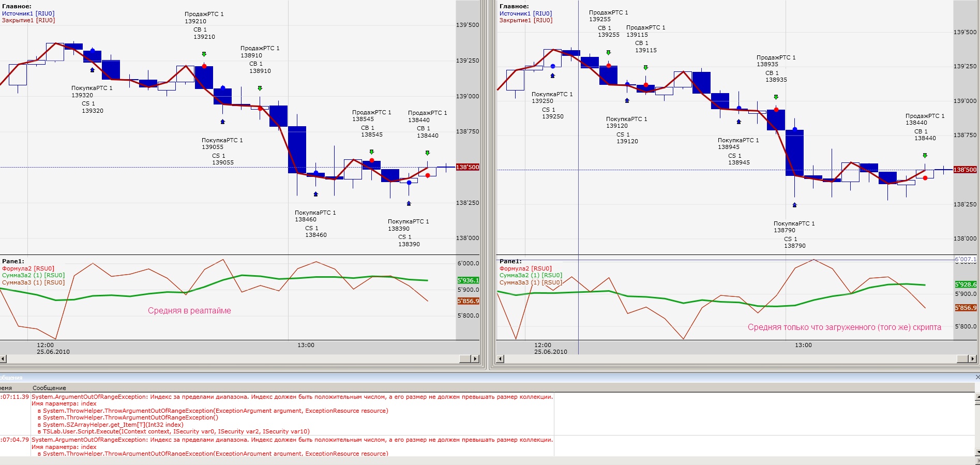Screen dimensions: 980x465
Task: Click ПродажРТС 1 138935 trade label
Action: (x=776, y=61)
